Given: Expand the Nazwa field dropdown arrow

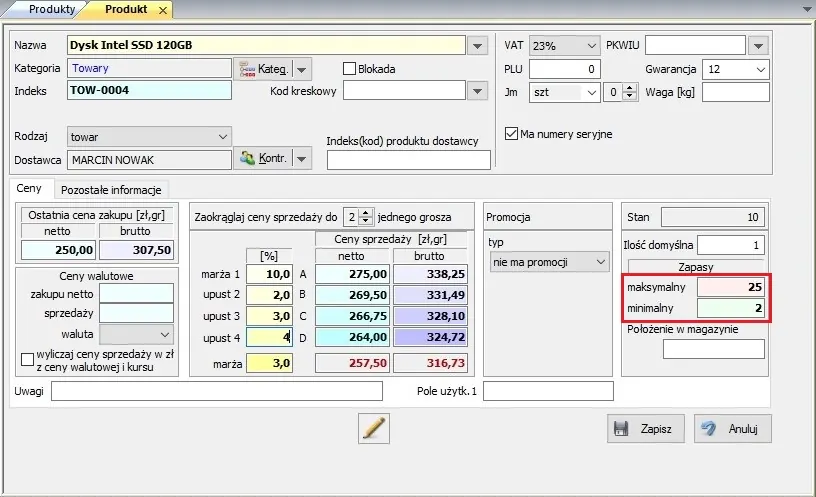Looking at the screenshot, I should (477, 46).
